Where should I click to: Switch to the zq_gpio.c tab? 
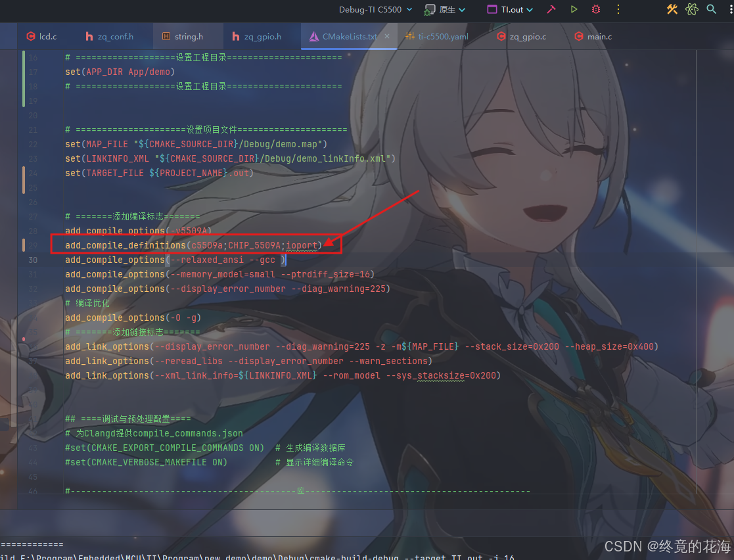coord(522,37)
